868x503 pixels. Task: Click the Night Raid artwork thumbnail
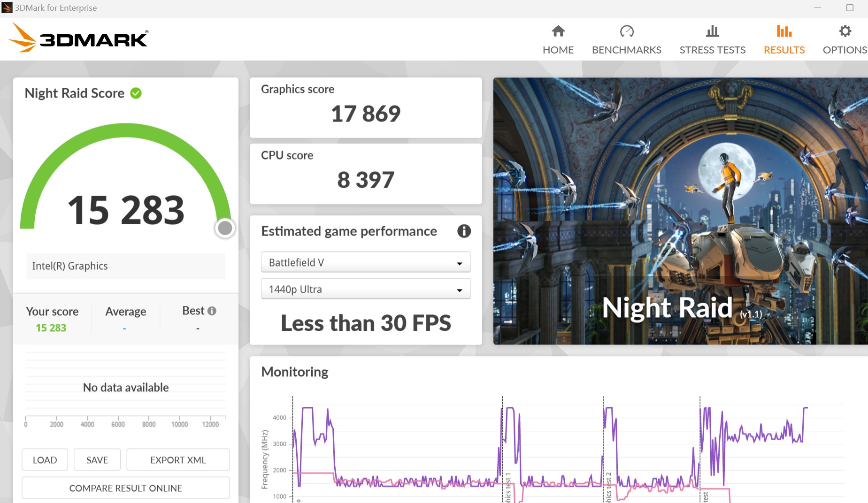680,211
